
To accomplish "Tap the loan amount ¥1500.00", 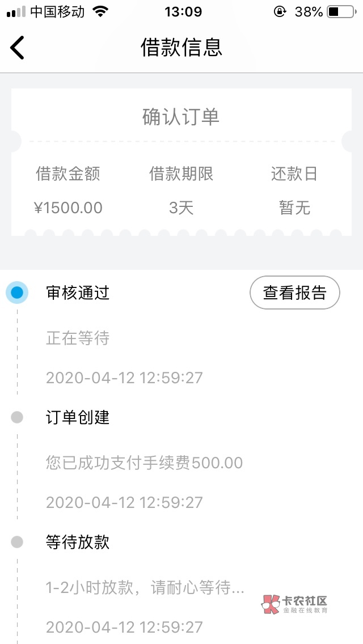I will (x=68, y=208).
